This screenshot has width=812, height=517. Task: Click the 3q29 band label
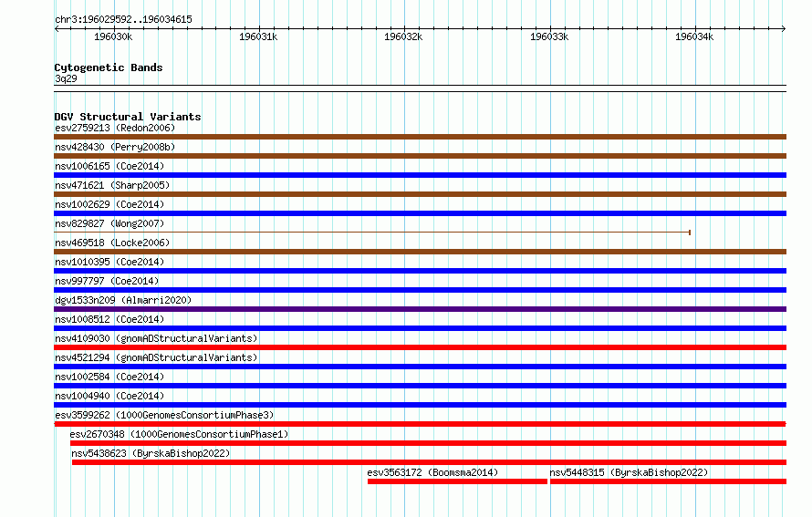(x=66, y=78)
